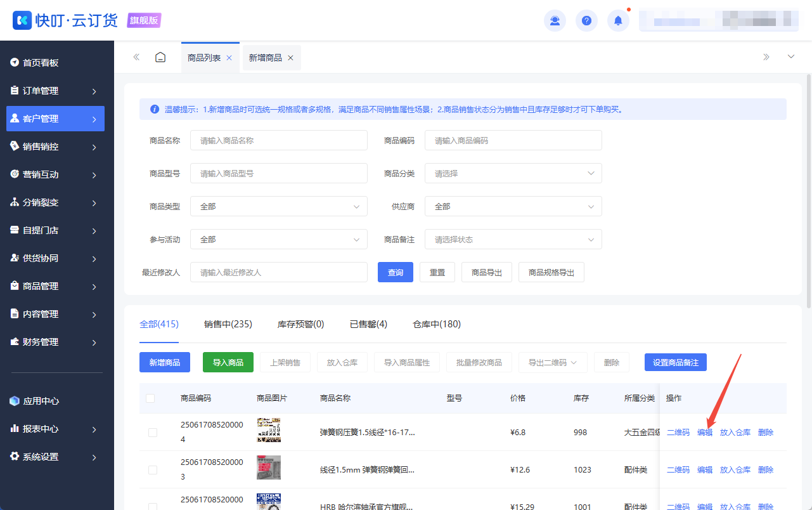Close the 商品列表 tab

[229, 58]
